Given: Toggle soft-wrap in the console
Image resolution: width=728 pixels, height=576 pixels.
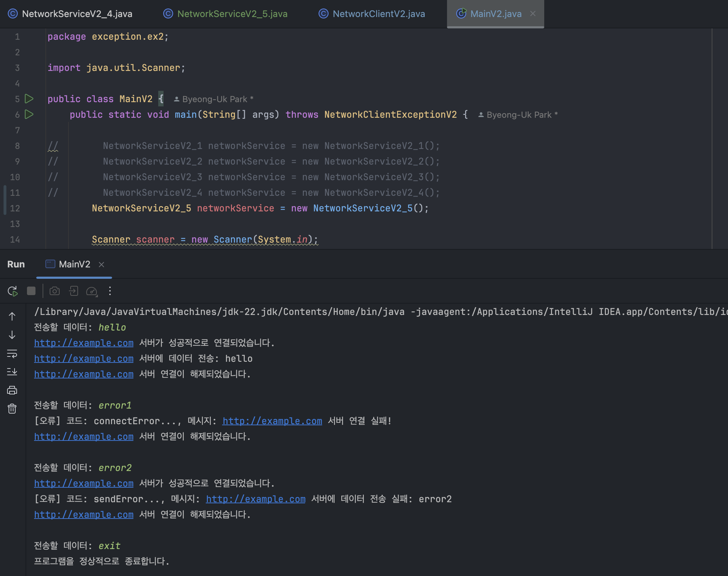Looking at the screenshot, I should click(12, 354).
